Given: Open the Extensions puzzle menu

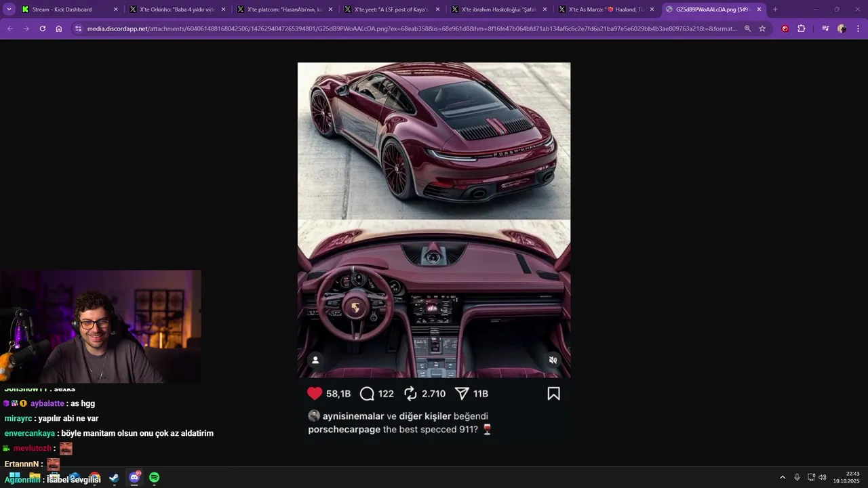Looking at the screenshot, I should (x=802, y=28).
